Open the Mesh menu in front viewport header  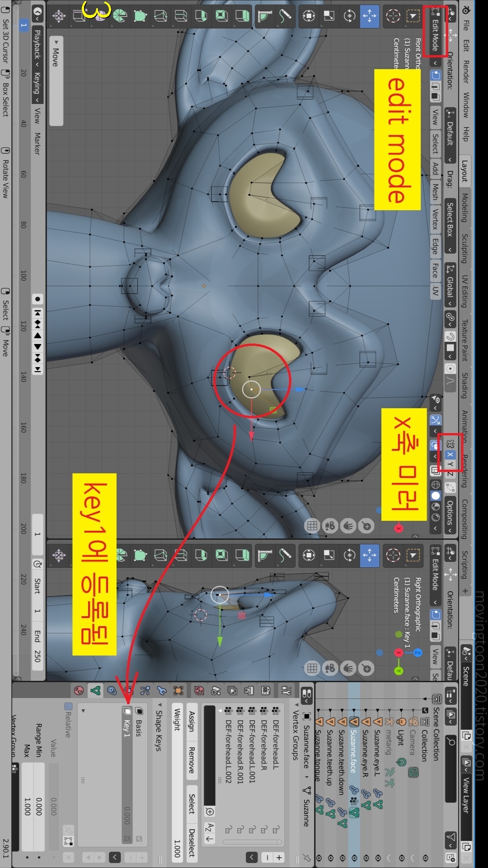tap(435, 192)
